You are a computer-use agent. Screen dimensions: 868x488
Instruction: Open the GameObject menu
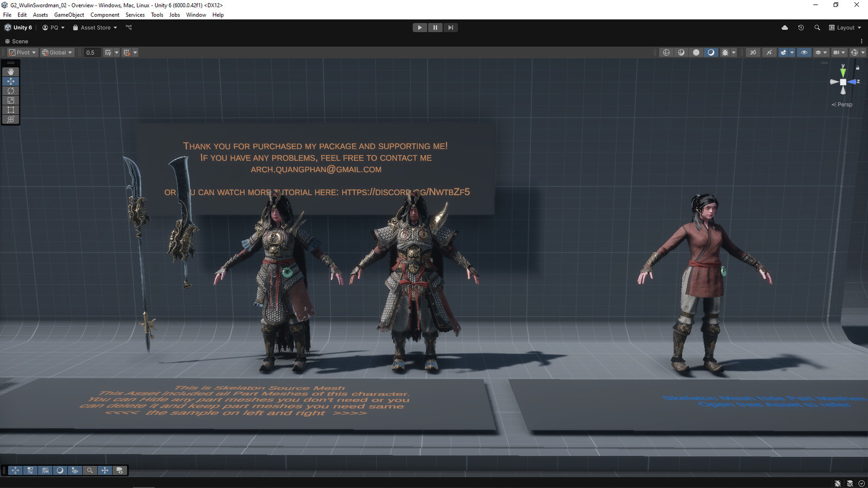coord(69,15)
